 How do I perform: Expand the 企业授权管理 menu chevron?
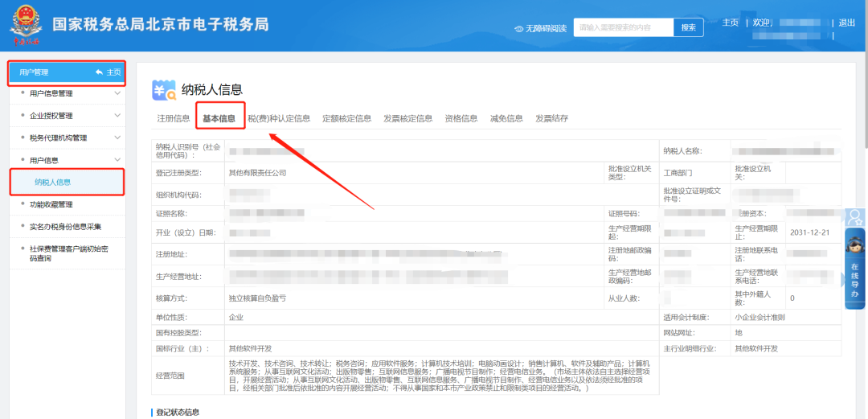(117, 116)
